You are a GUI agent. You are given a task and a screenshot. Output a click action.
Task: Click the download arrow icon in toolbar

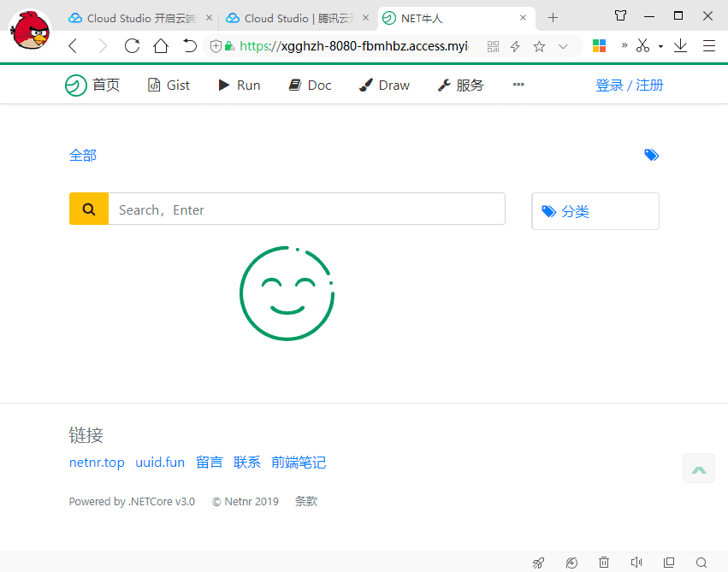(680, 46)
